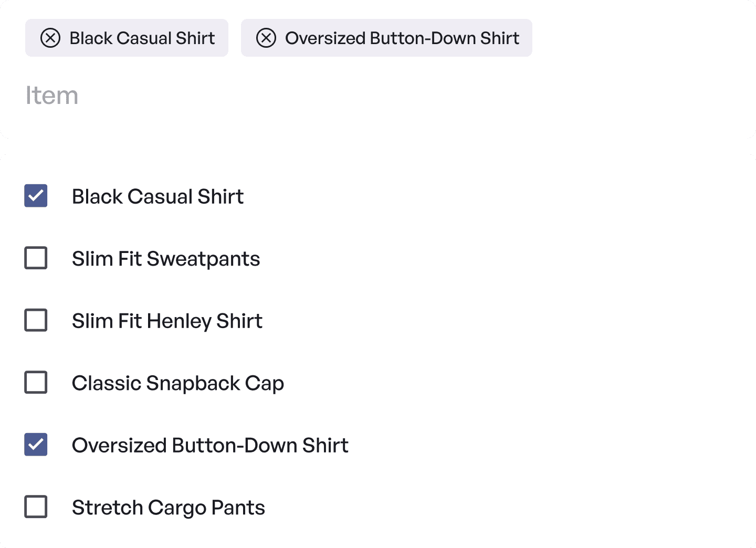
Task: Pick the Slim Fit Henley Shirt option text
Action: click(x=167, y=321)
